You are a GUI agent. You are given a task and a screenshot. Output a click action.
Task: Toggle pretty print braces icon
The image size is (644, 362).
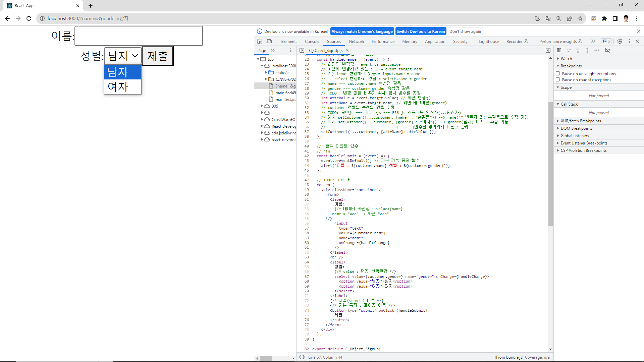point(302,357)
